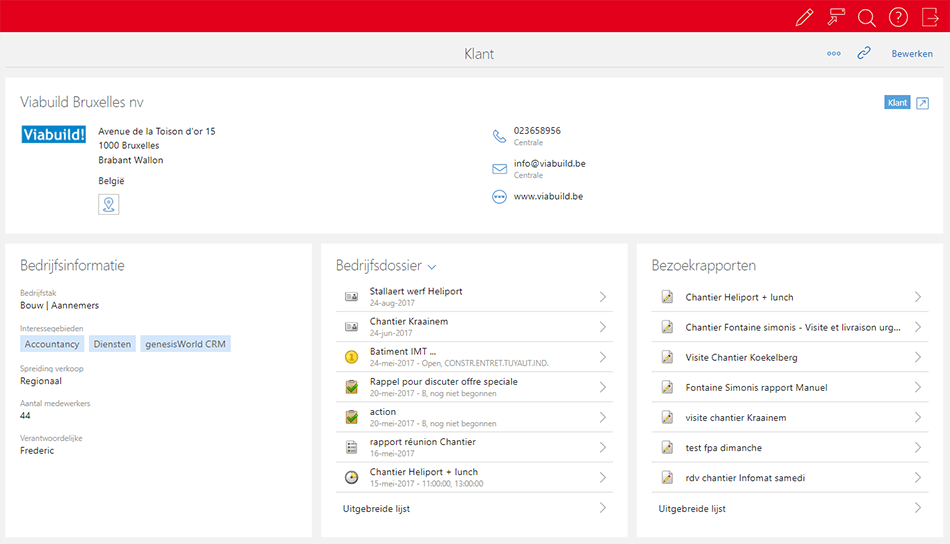Open the action entry chevron
950x544 pixels.
pos(603,417)
